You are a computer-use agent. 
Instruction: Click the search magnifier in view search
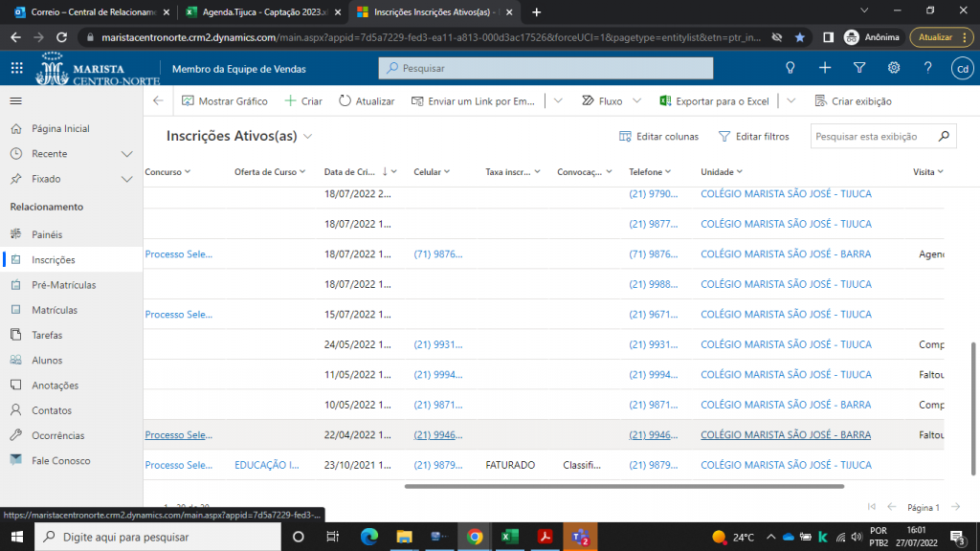point(944,136)
